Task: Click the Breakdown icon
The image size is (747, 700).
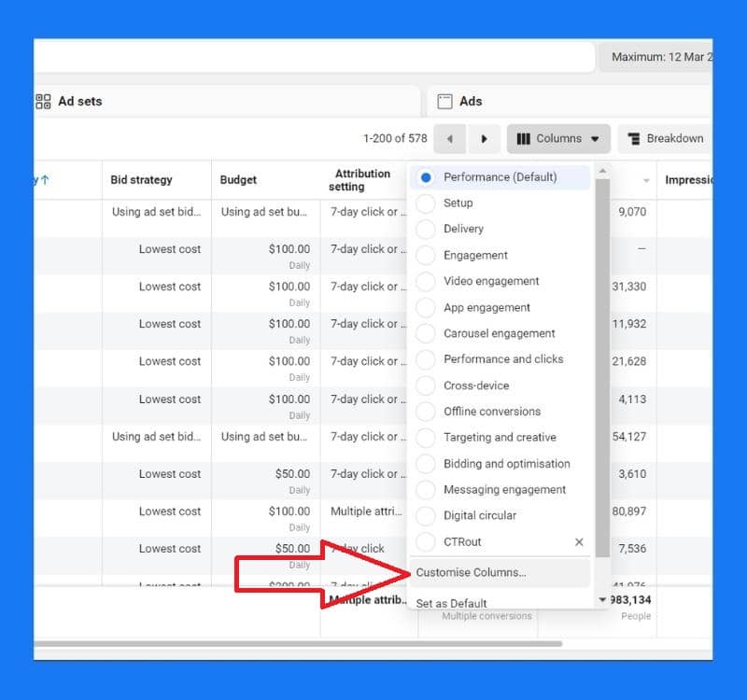Action: [x=634, y=138]
